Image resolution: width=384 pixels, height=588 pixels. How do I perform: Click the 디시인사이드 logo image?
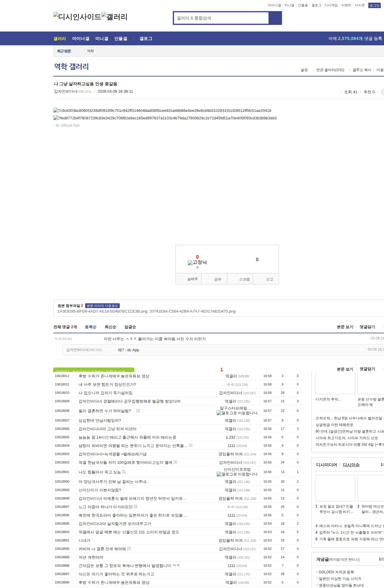[77, 16]
